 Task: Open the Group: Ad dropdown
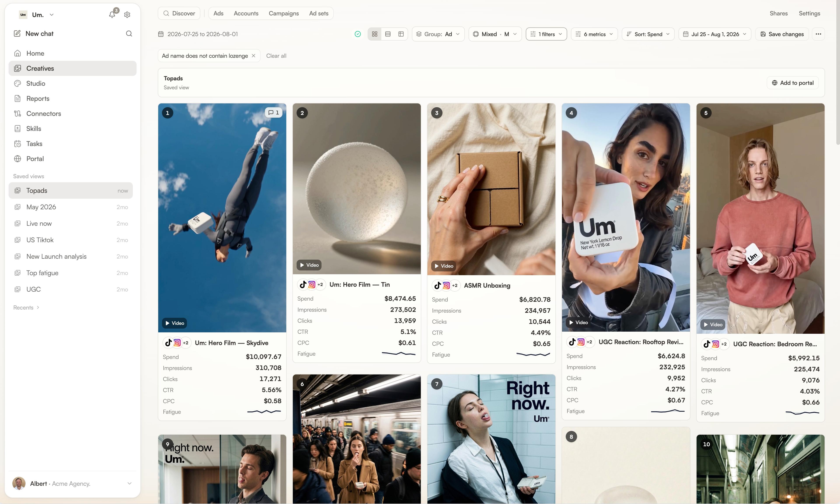tap(438, 34)
